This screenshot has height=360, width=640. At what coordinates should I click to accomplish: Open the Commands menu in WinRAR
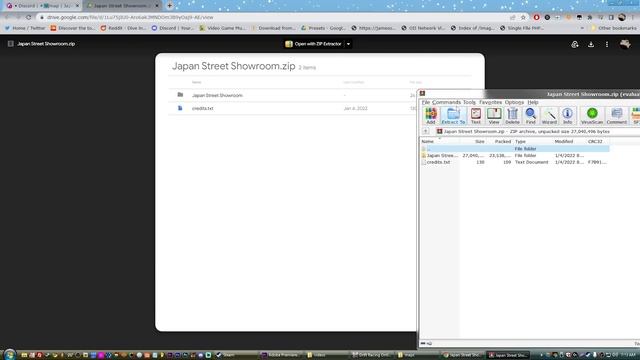click(447, 102)
